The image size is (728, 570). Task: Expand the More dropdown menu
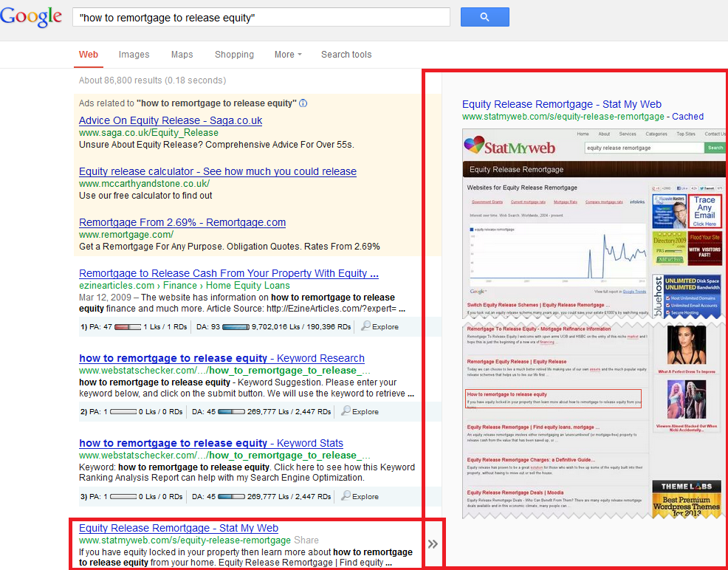pyautogui.click(x=288, y=55)
